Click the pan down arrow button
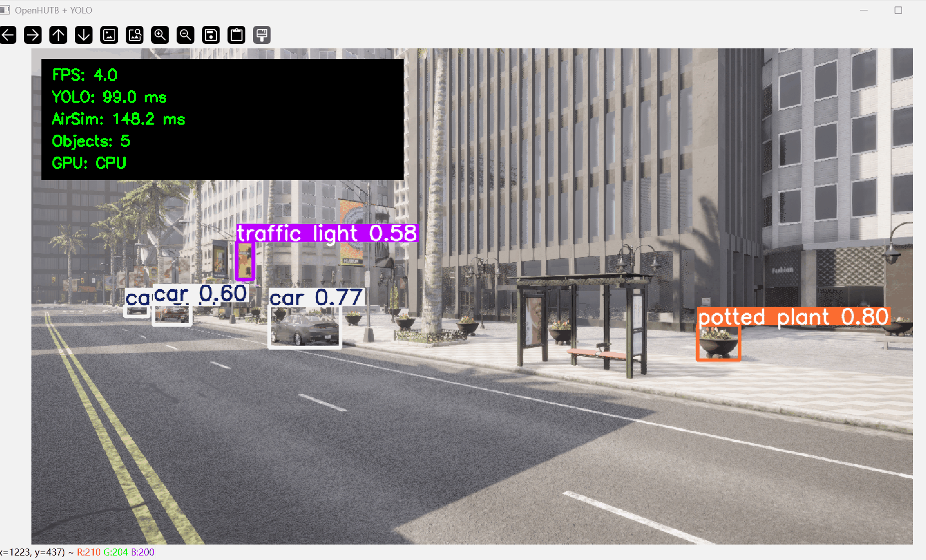This screenshot has width=926, height=560. coord(84,35)
